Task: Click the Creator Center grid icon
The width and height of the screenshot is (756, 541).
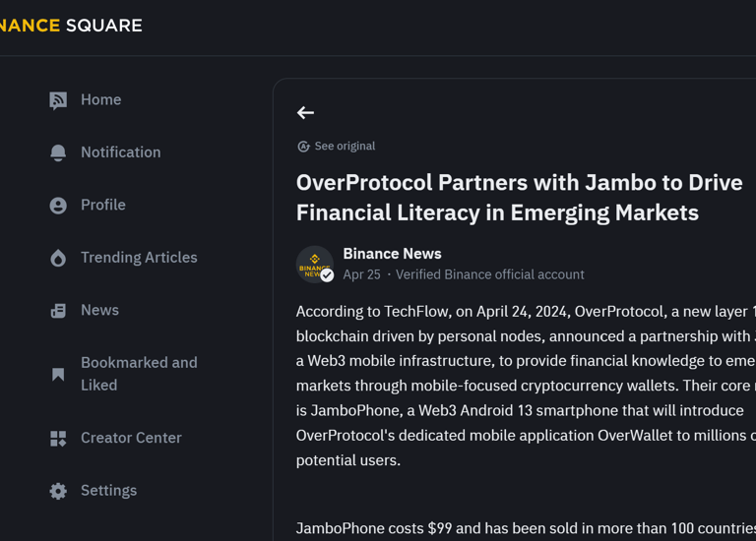Action: coord(58,439)
